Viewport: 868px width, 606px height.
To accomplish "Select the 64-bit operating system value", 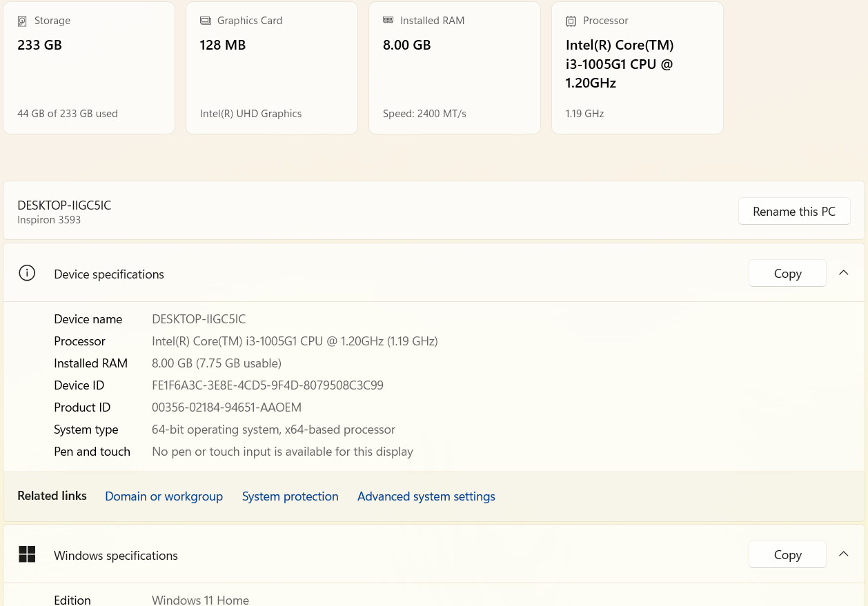I will click(273, 430).
